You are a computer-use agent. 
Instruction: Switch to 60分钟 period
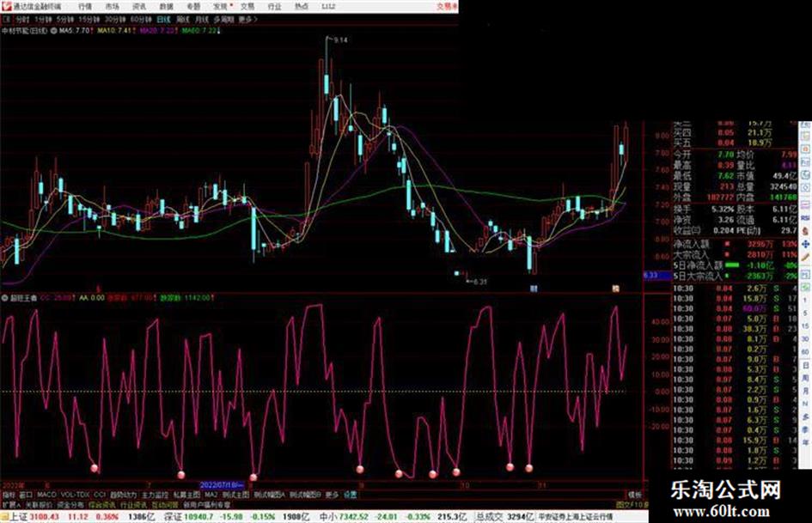(x=141, y=19)
